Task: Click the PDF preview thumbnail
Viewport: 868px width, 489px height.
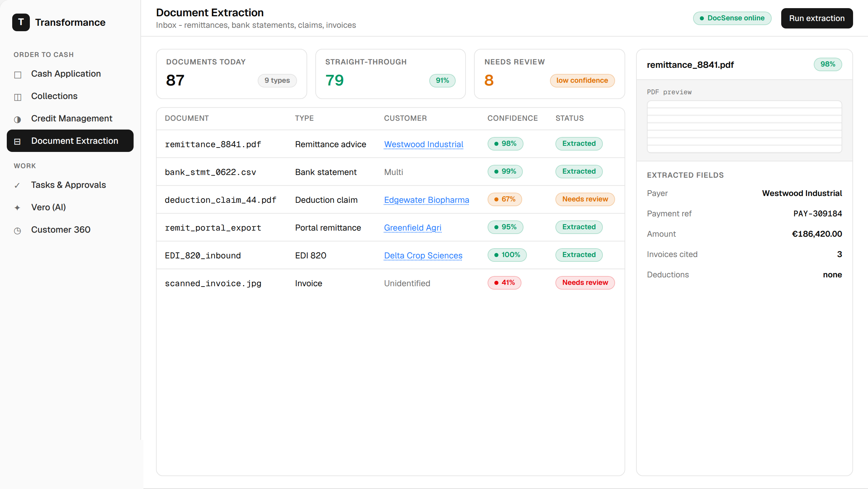Action: coord(744,126)
